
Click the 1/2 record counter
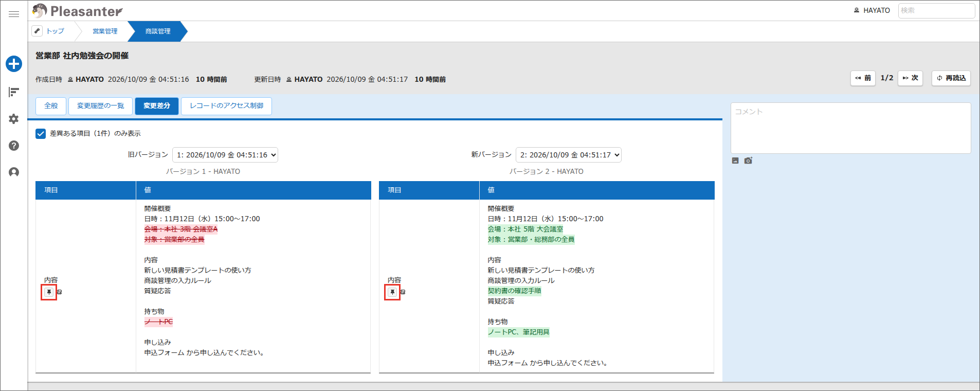pyautogui.click(x=887, y=78)
